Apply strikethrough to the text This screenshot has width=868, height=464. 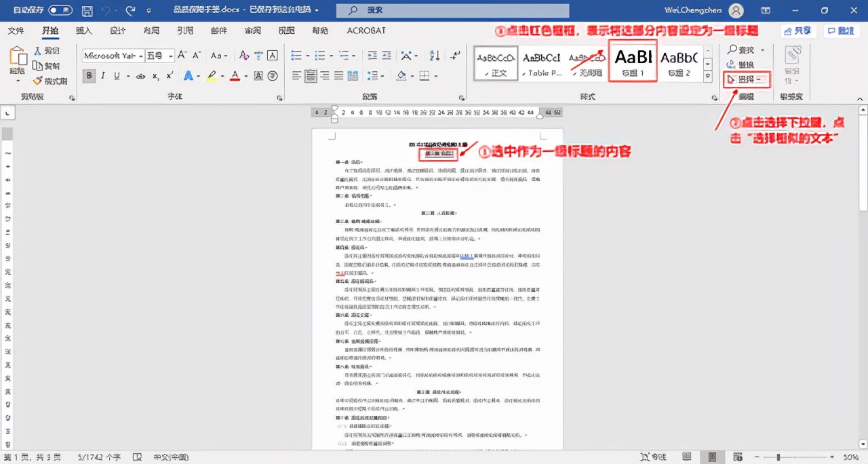[x=141, y=75]
